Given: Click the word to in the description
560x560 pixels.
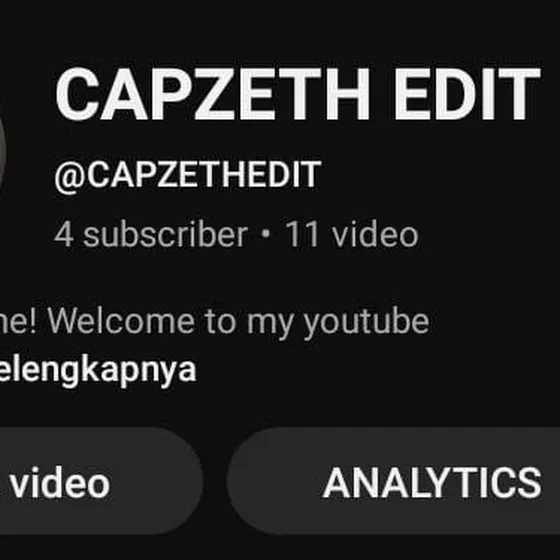Looking at the screenshot, I should [220, 321].
